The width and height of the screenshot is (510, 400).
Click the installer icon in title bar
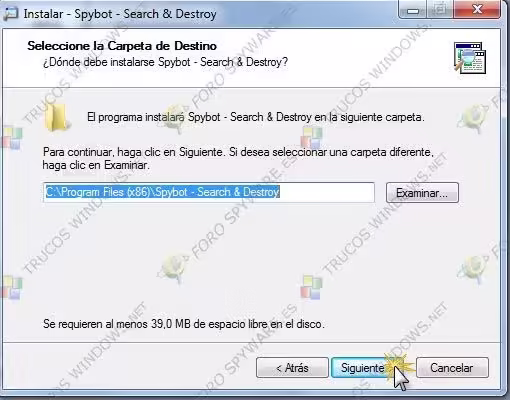11,14
